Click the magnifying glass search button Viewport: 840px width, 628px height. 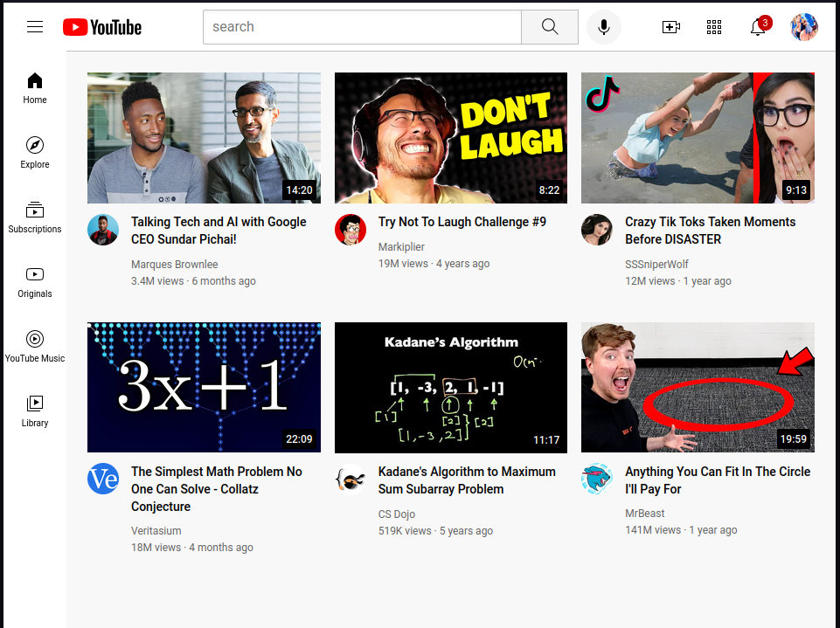549,27
